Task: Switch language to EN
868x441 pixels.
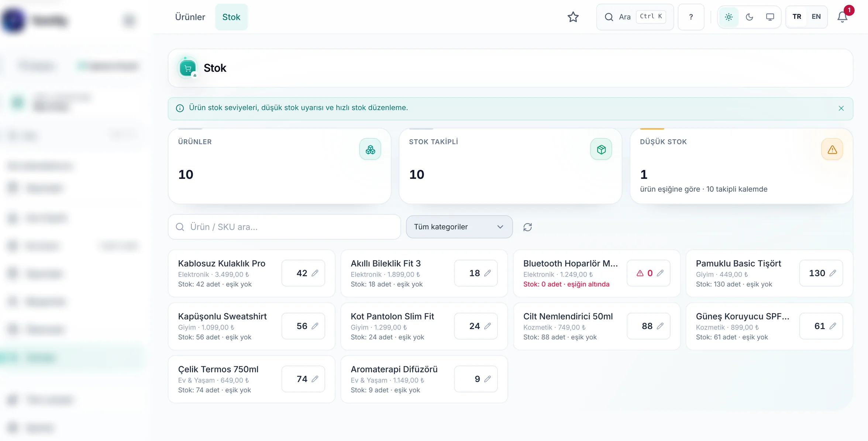Action: 816,17
